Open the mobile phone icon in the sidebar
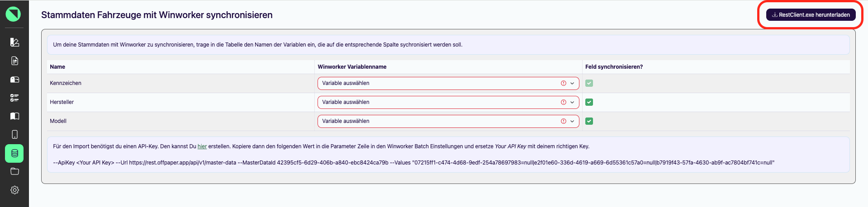Screen dimensions: 868x207 pyautogui.click(x=14, y=135)
